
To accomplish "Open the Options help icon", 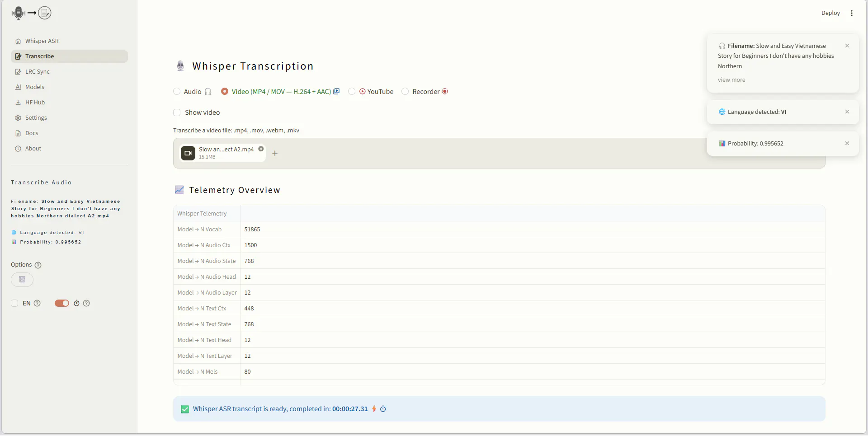I will pos(38,265).
